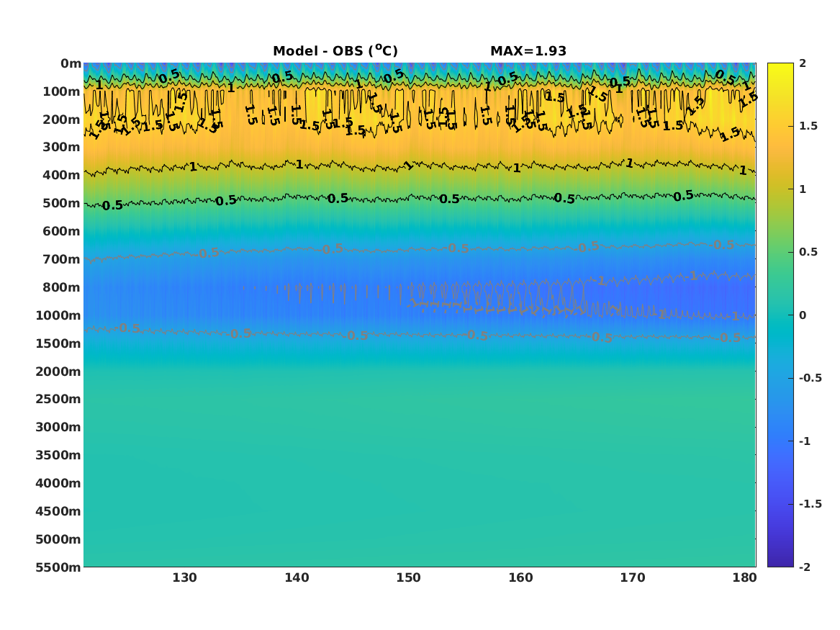Click the colorbar tick label '0.5'
The height and width of the screenshot is (630, 840).
[808, 252]
